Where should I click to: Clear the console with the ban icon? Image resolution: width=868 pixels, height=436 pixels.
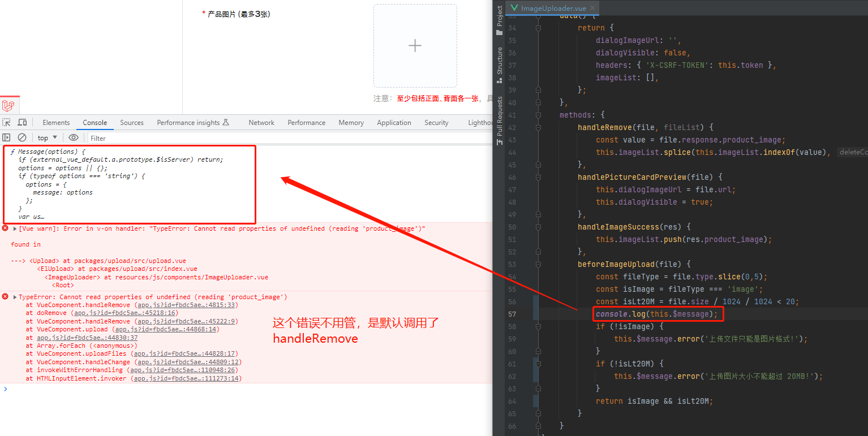click(x=22, y=137)
